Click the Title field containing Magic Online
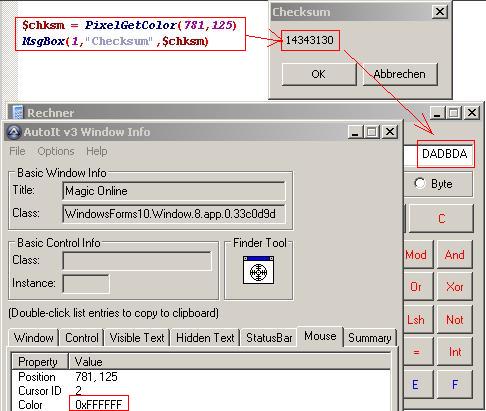The image size is (486, 411). [174, 191]
